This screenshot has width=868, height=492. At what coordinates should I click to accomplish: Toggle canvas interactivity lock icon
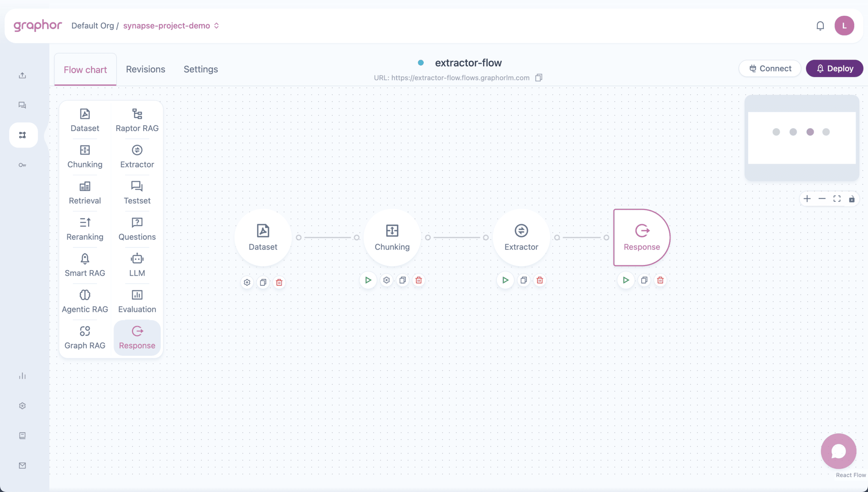(x=852, y=199)
